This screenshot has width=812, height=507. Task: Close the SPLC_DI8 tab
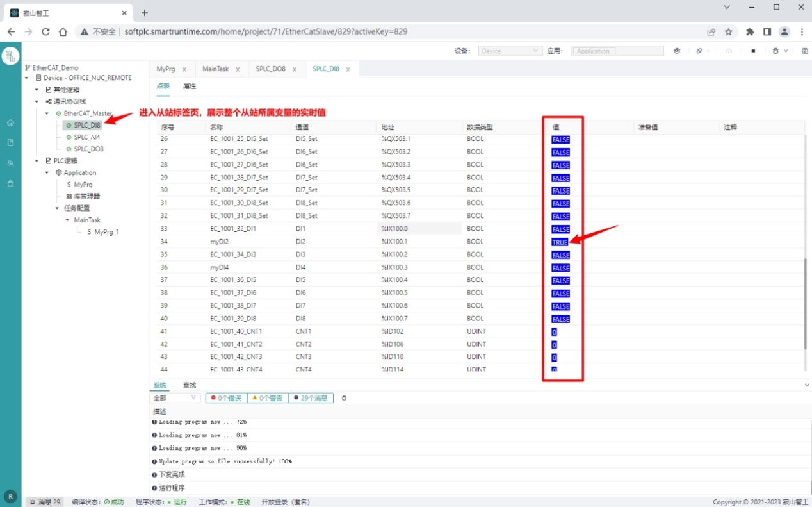tap(348, 69)
